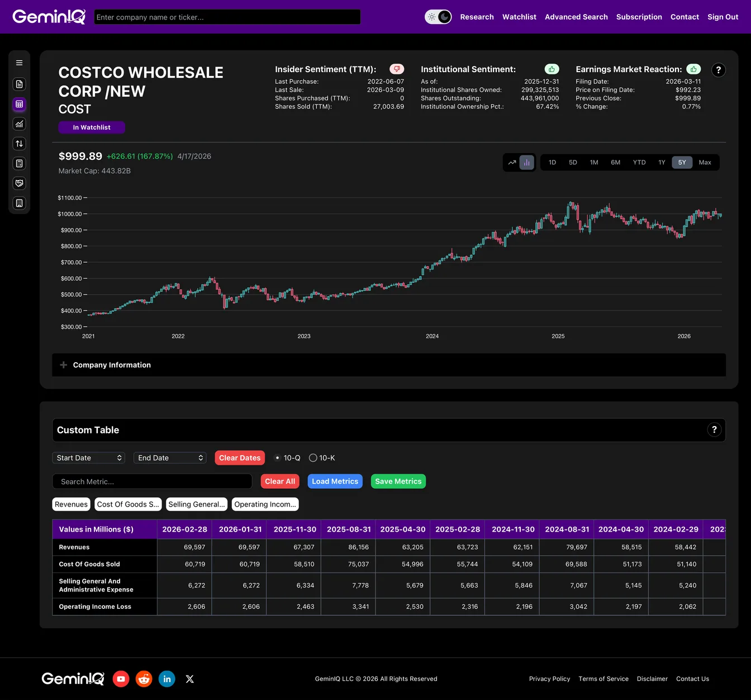
Task: Click the Clear Dates button
Action: [x=240, y=458]
